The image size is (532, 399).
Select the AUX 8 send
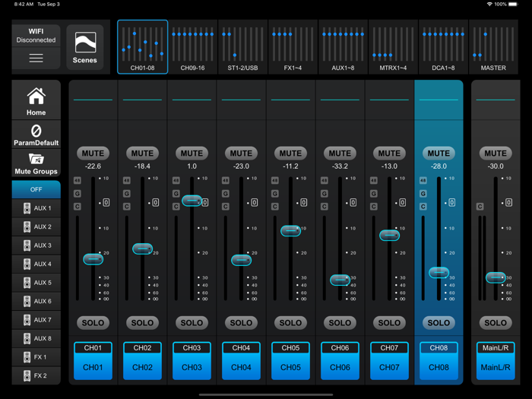pos(36,339)
